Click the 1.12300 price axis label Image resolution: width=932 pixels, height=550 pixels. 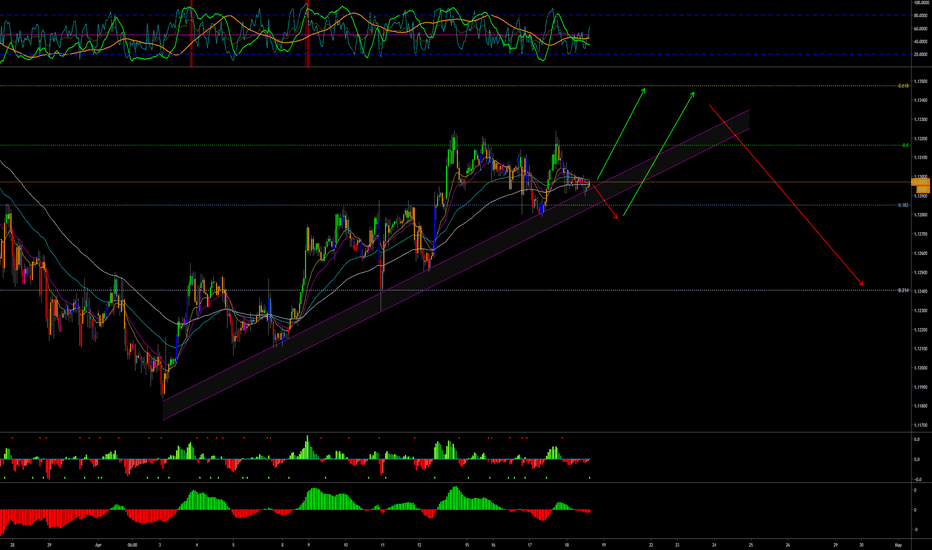point(921,311)
